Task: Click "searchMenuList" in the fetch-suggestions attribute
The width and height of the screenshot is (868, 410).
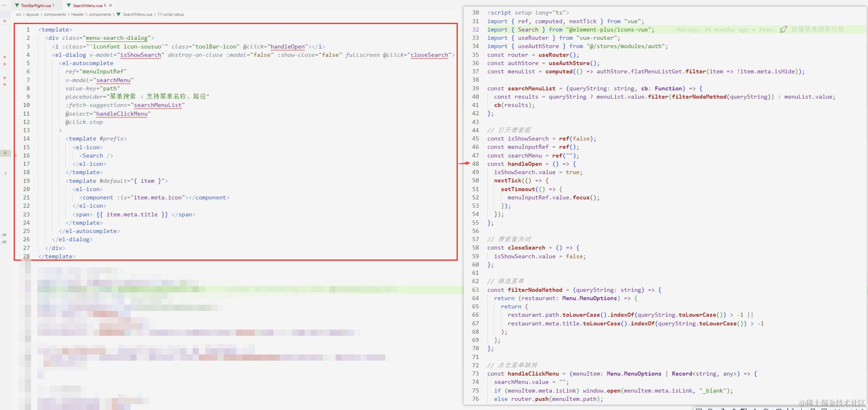Action: (158, 105)
